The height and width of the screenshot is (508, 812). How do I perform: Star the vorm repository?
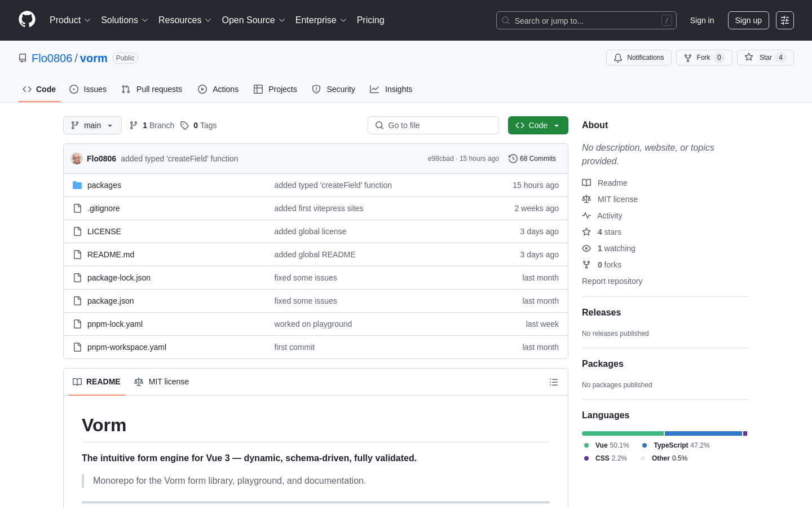coord(765,58)
